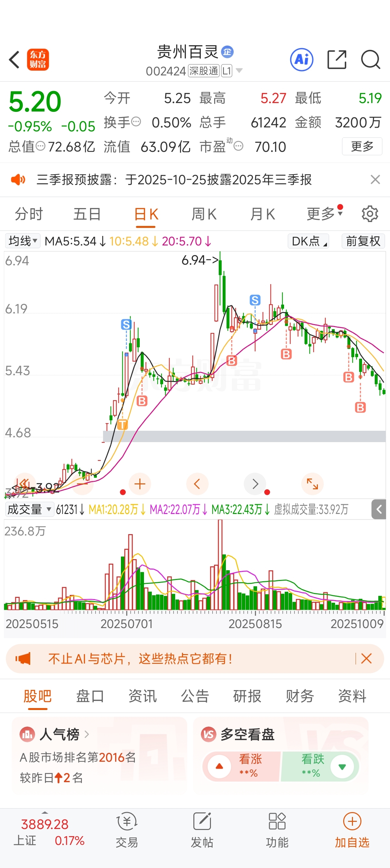Tap the orange megaphone promo icon

tap(23, 658)
